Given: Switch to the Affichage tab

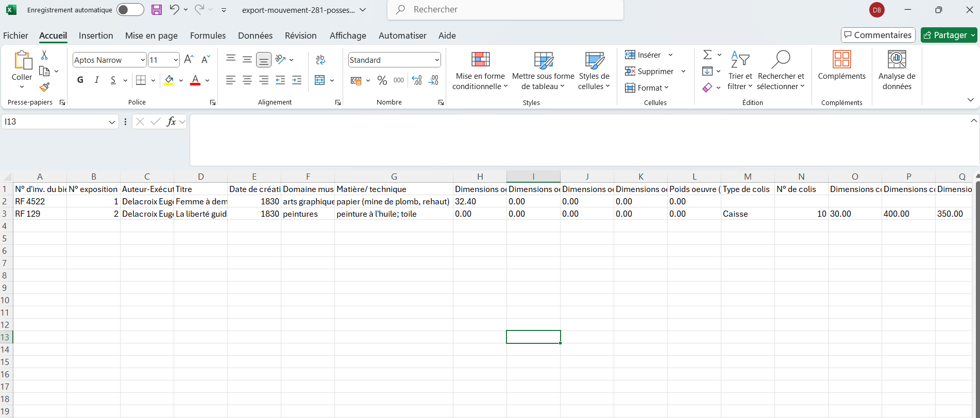Looking at the screenshot, I should coord(348,36).
